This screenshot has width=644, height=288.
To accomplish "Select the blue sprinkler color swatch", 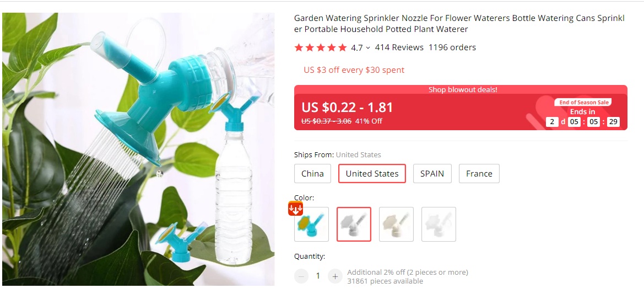I will (x=311, y=224).
